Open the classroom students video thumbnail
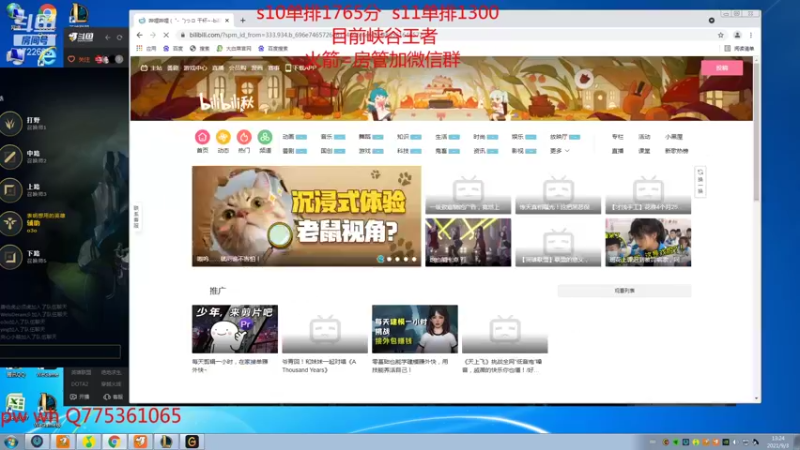The height and width of the screenshot is (450, 800). point(648,242)
